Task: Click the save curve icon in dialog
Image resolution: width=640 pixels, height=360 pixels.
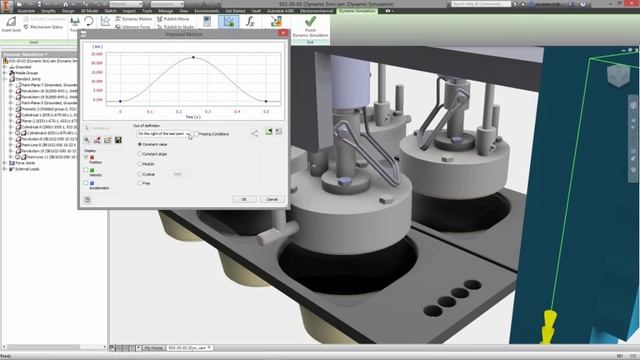Action: [118, 140]
